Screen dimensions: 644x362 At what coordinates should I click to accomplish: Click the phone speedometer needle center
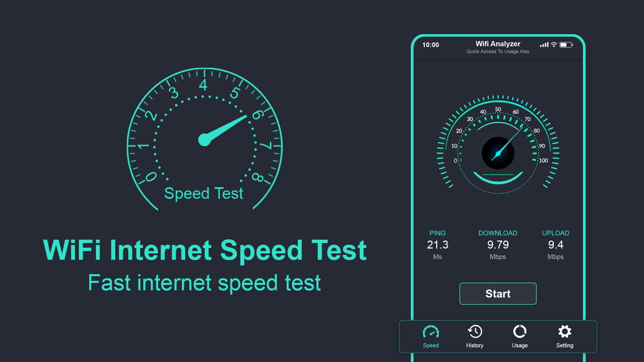(x=498, y=153)
